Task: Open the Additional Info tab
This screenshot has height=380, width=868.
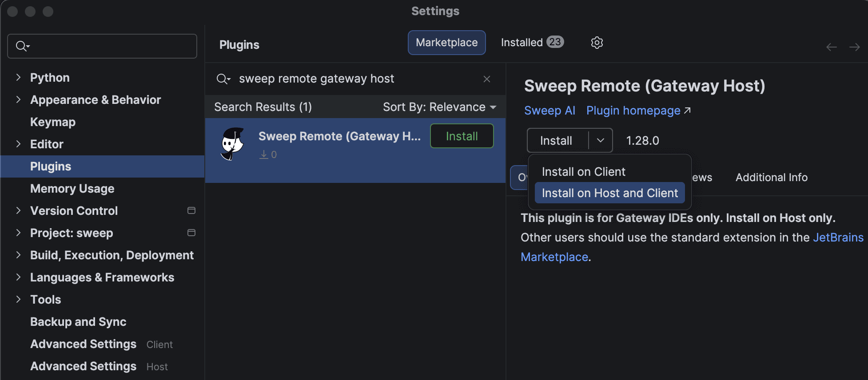Action: pos(772,178)
